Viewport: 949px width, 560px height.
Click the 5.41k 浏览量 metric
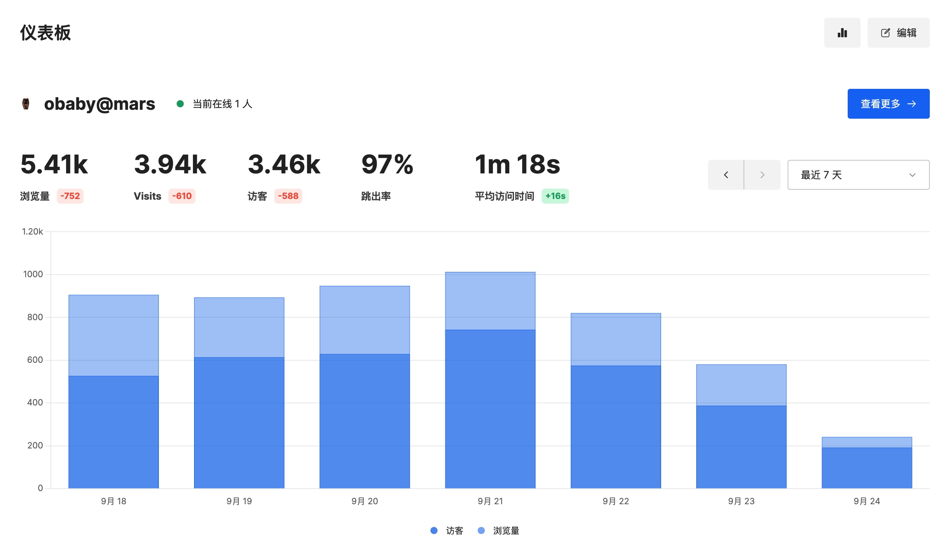coord(54,165)
